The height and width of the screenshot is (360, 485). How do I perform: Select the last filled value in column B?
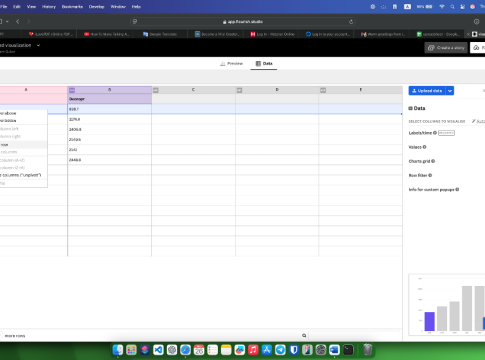(109, 160)
